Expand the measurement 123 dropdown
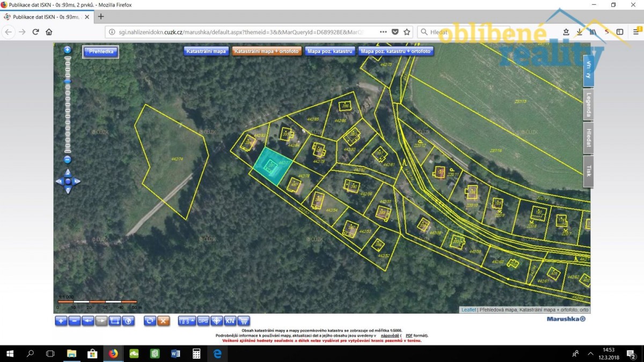Image resolution: width=644 pixels, height=362 pixels. point(187,321)
